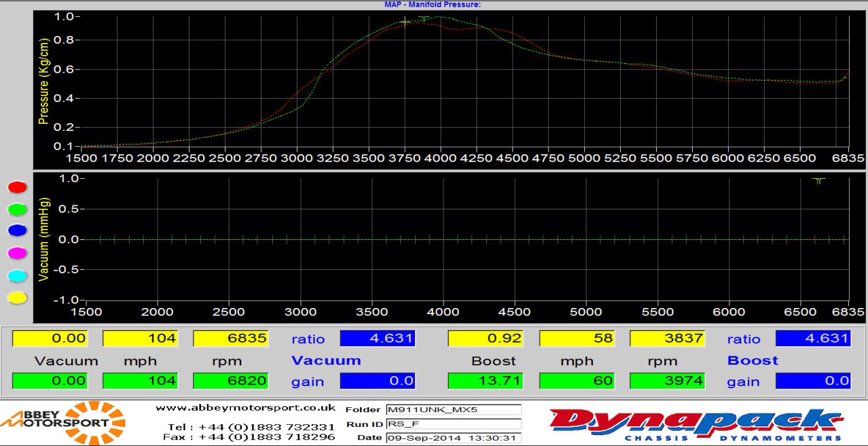The height and width of the screenshot is (446, 868).
Task: Click the blue Boost gain value box
Action: 813,381
